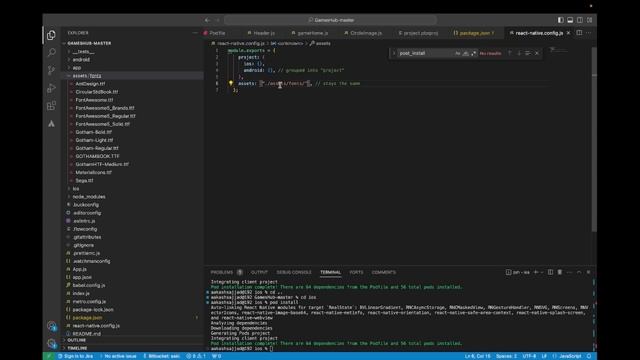Viewport: 640px width, 360px height.
Task: Split the terminal
Action: (x=550, y=272)
